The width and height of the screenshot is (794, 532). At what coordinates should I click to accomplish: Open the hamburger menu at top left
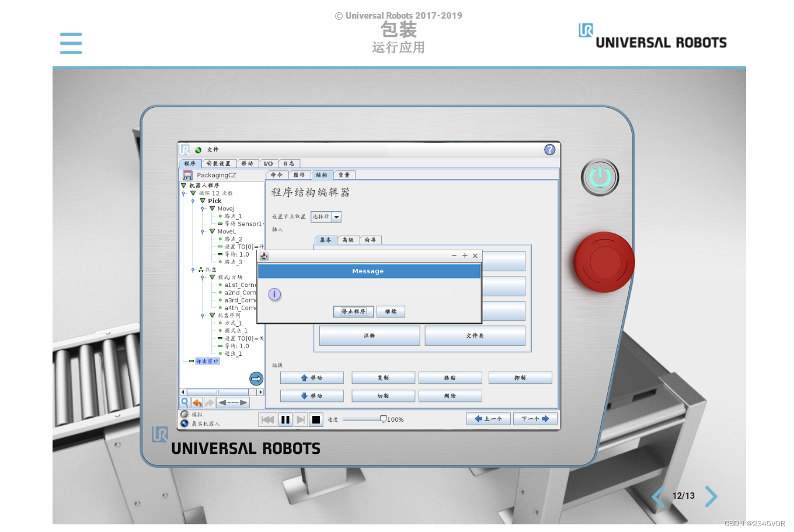click(x=71, y=43)
